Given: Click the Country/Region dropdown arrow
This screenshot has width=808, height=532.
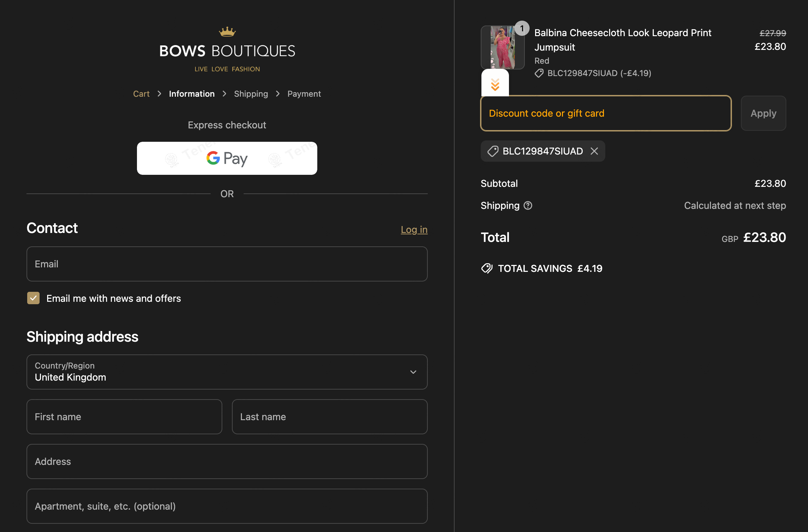Looking at the screenshot, I should (413, 372).
